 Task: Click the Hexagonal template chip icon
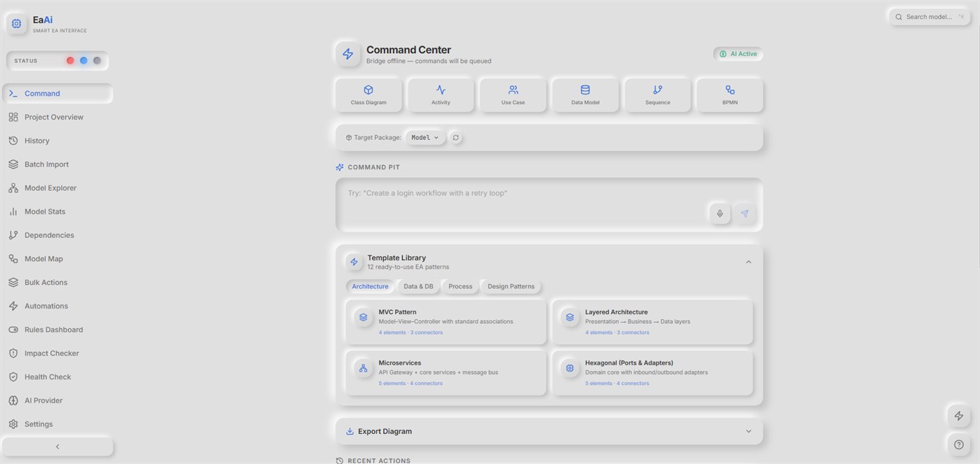[x=570, y=368]
